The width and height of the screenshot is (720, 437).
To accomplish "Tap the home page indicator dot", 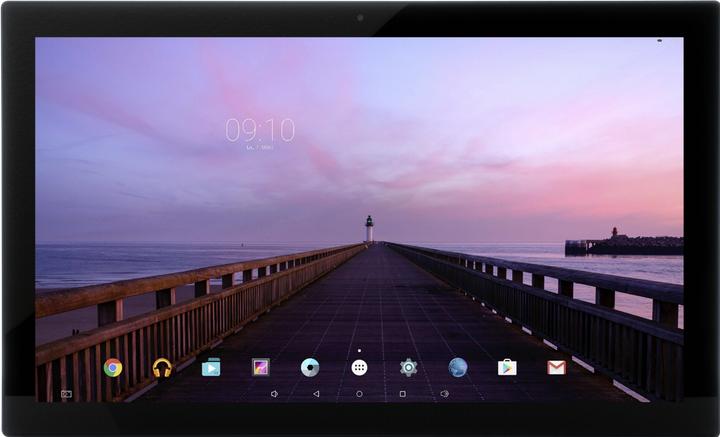I will [359, 350].
